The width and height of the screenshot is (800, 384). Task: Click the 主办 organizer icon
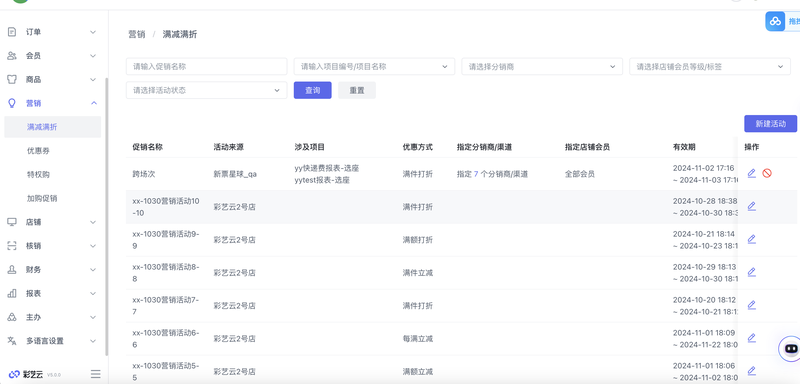click(12, 317)
